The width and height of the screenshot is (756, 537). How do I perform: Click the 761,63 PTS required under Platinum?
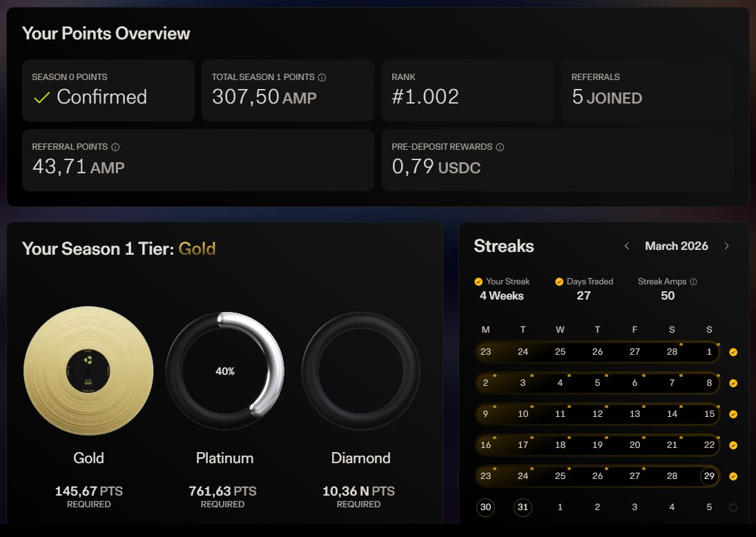coord(222,491)
